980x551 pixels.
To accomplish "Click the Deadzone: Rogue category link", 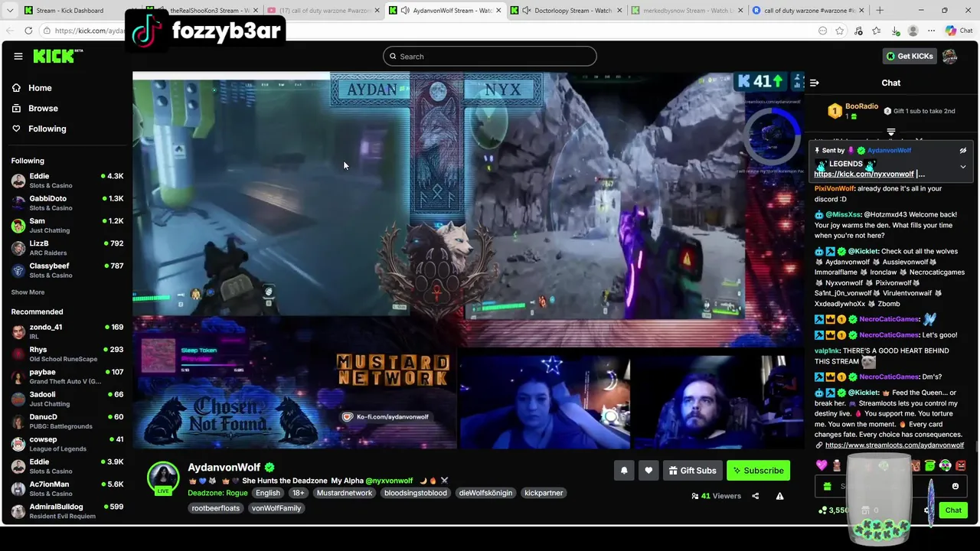I will pos(217,493).
